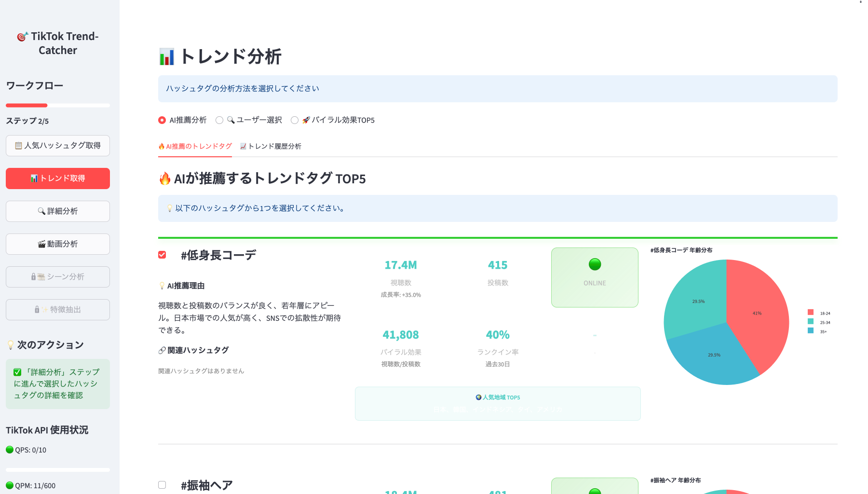Click the red トレンド取得 button
868x494 pixels.
57,178
